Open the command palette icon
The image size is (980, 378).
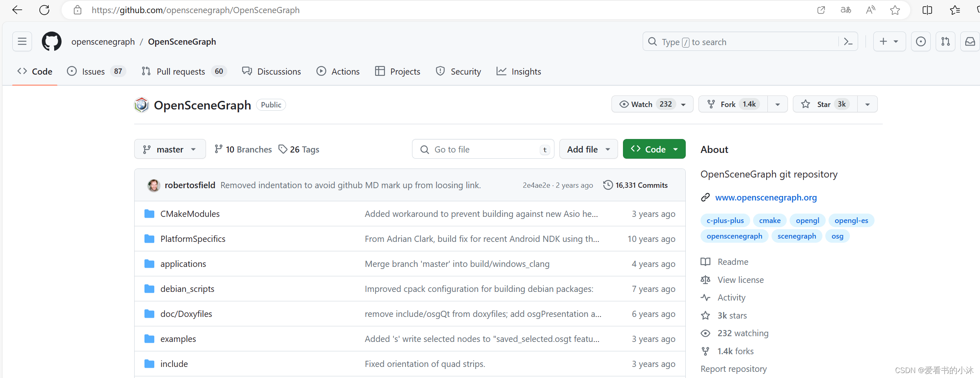click(848, 41)
